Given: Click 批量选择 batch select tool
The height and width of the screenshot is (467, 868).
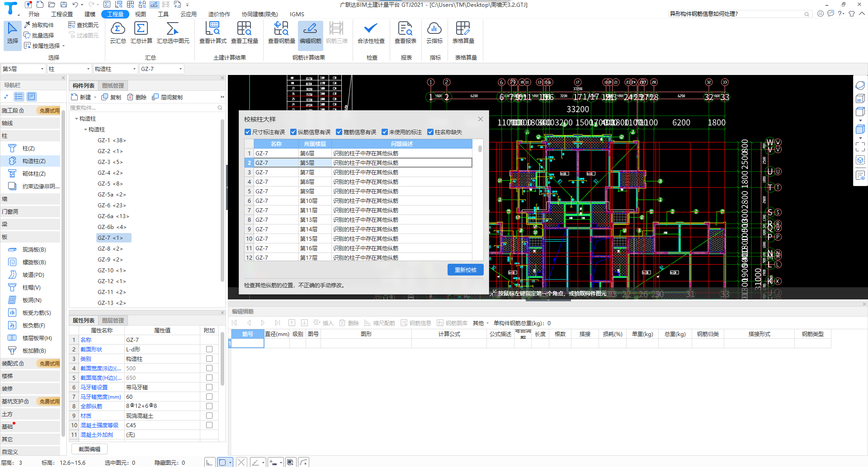Looking at the screenshot, I should [39, 35].
